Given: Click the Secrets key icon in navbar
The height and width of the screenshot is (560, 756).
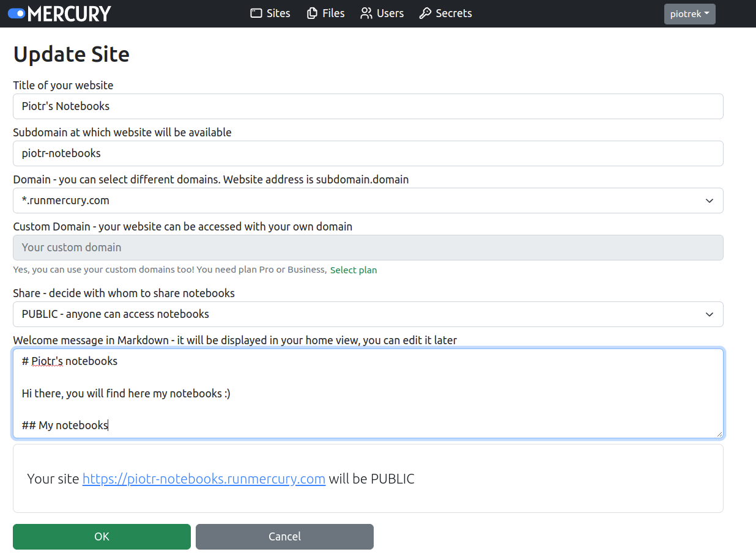Looking at the screenshot, I should 425,13.
